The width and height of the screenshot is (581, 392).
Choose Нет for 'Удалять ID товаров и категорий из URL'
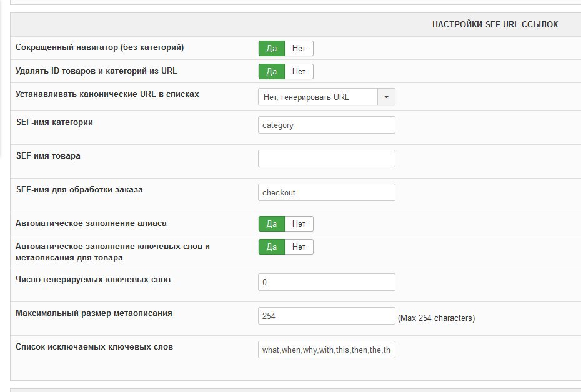click(299, 72)
